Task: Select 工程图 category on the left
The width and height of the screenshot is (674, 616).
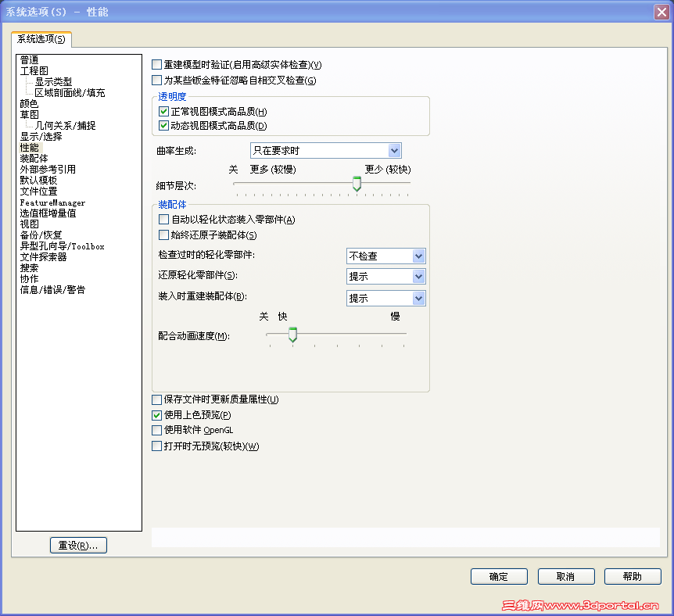Action: click(x=31, y=70)
